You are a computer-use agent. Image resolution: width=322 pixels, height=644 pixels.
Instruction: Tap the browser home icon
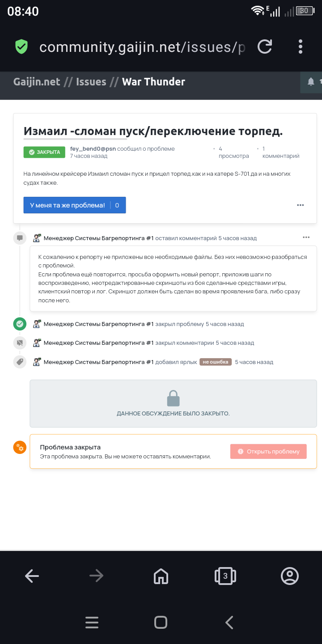pos(161,576)
